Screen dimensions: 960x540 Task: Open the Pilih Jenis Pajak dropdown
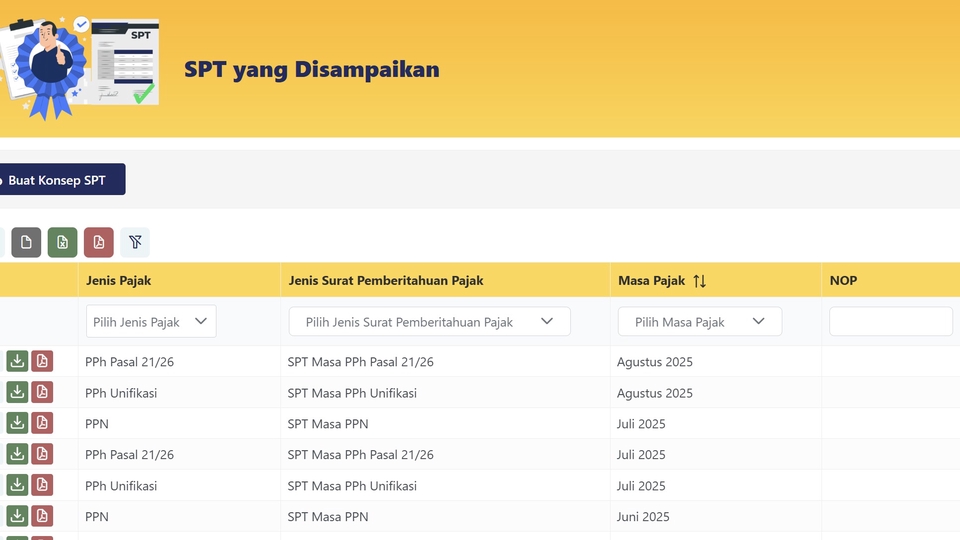151,322
